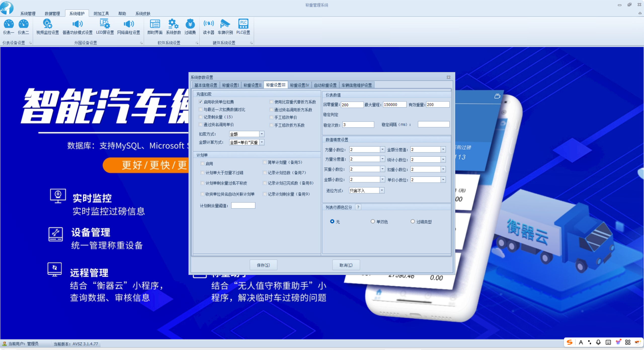The height and width of the screenshot is (350, 644).
Task: Open the 即时界面 live interface
Action: pos(155,27)
